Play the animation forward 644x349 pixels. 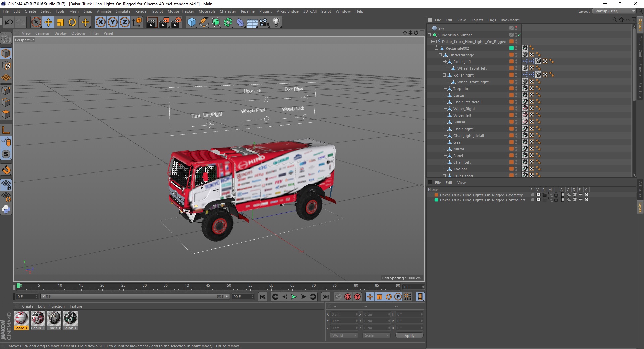pyautogui.click(x=294, y=297)
